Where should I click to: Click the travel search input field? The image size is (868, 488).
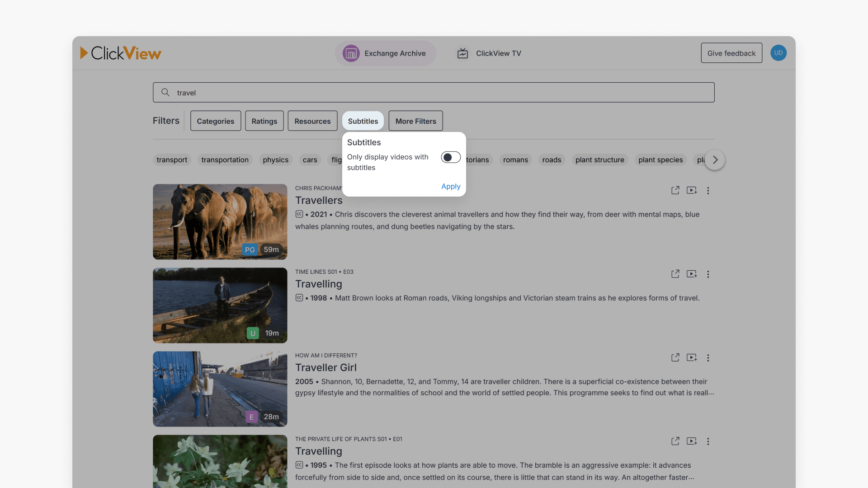pos(433,93)
